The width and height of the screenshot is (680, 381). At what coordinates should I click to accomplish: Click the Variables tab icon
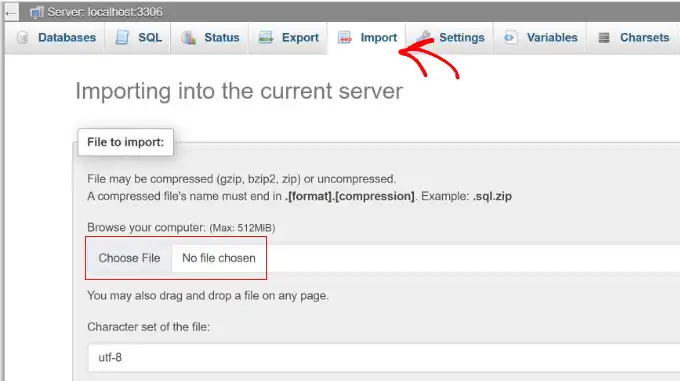[x=510, y=38]
